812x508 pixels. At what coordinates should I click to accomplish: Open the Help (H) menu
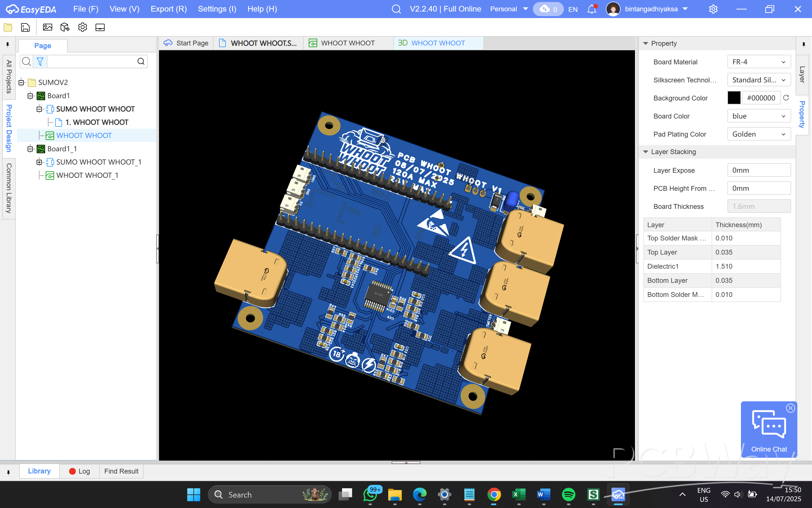(x=262, y=9)
